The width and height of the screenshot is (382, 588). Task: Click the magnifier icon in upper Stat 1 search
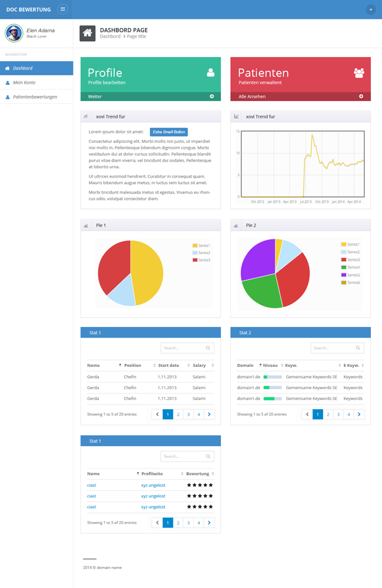pos(208,348)
